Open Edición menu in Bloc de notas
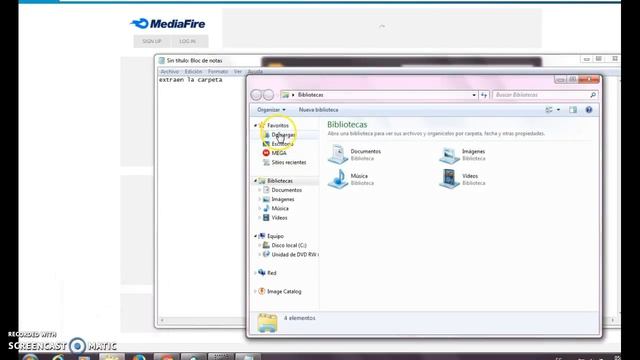Image resolution: width=640 pixels, height=360 pixels. pyautogui.click(x=193, y=71)
